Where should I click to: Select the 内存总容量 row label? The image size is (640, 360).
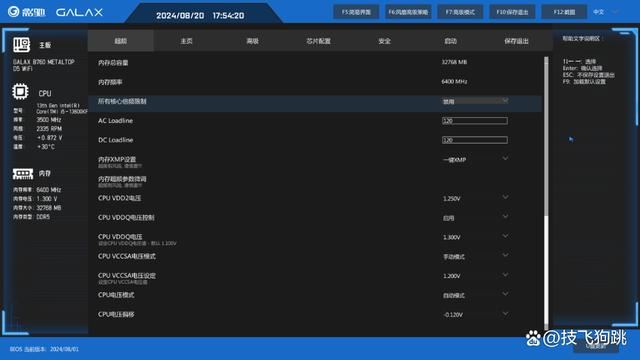pos(113,63)
